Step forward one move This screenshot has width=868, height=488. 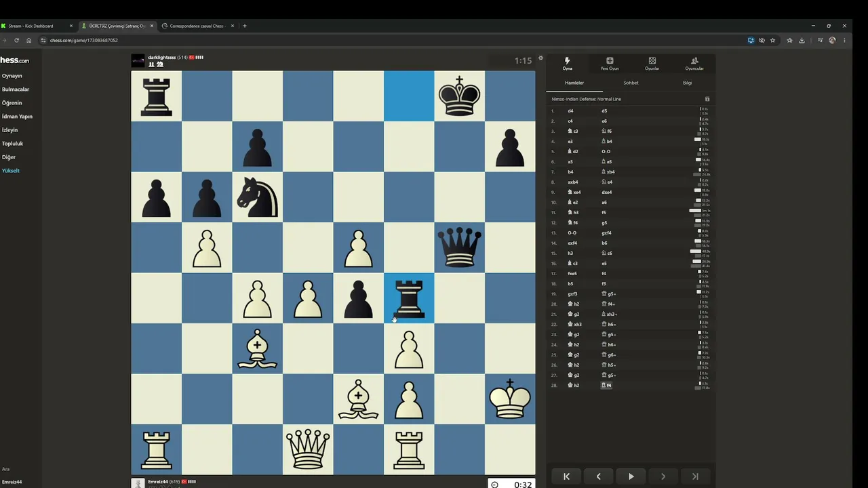(663, 476)
